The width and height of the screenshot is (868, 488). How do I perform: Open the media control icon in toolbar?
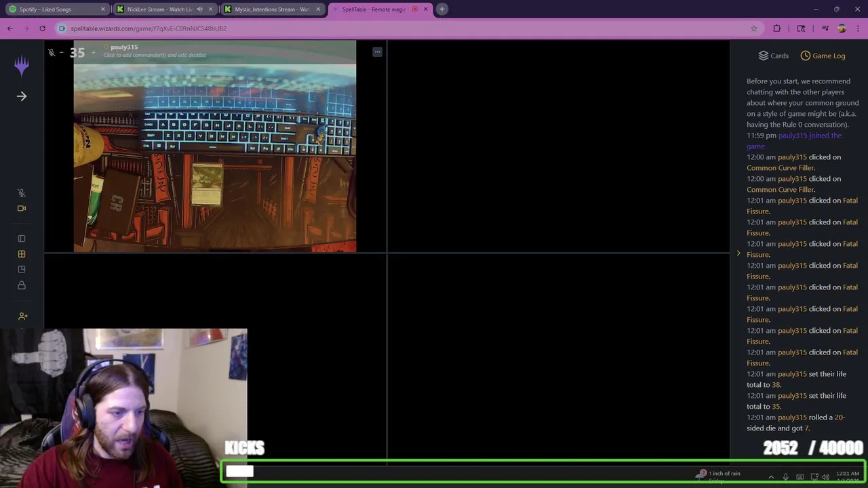pyautogui.click(x=825, y=28)
